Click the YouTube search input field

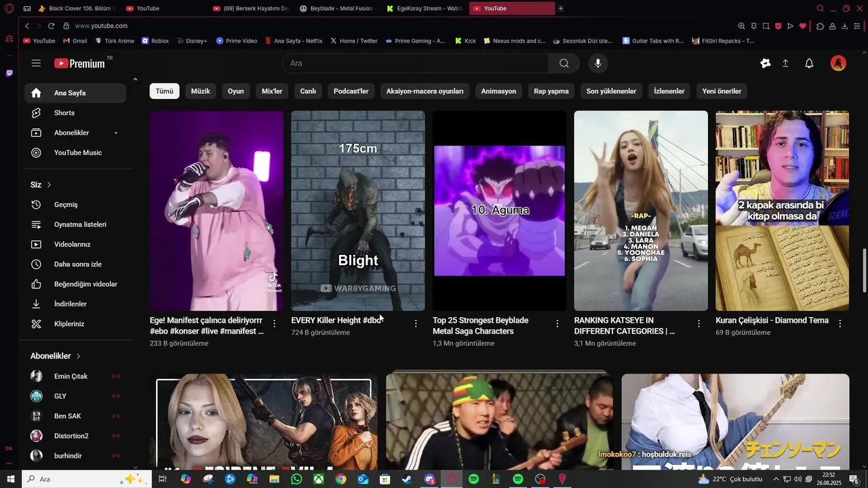tap(415, 63)
